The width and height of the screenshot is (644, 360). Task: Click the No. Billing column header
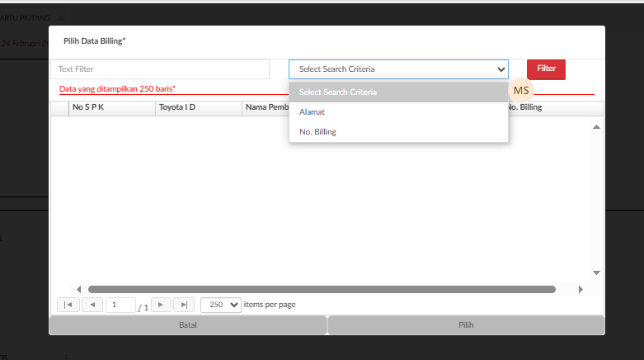pyautogui.click(x=554, y=107)
